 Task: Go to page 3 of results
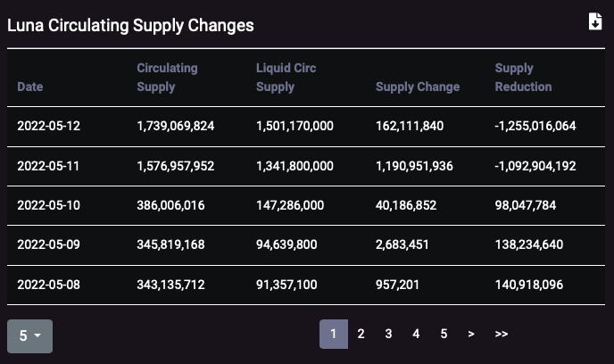pos(388,334)
